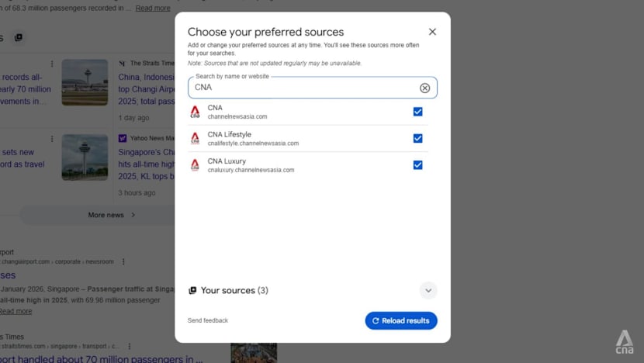Image resolution: width=644 pixels, height=363 pixels.
Task: Click Read more link in top snippet
Action: click(153, 9)
